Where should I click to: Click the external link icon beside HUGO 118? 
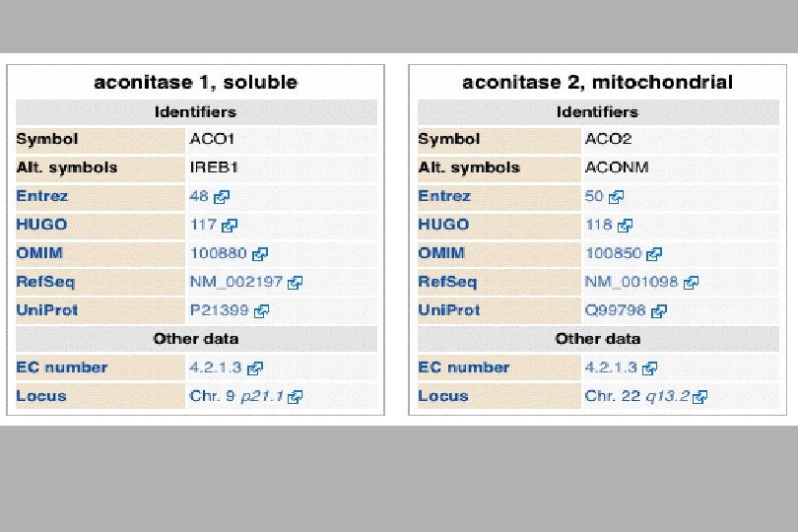[625, 225]
